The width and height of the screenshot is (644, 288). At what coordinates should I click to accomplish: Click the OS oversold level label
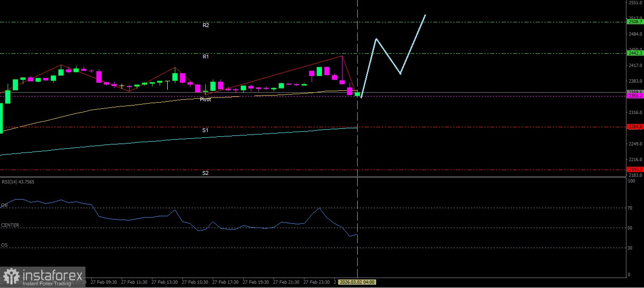coord(4,245)
